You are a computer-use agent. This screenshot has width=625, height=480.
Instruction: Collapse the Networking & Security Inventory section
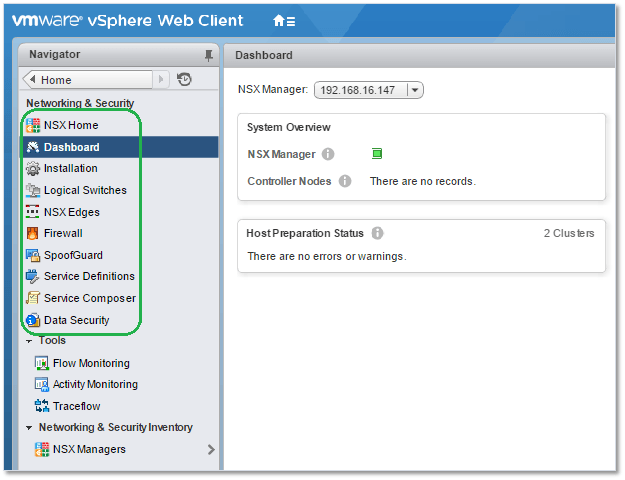point(29,428)
